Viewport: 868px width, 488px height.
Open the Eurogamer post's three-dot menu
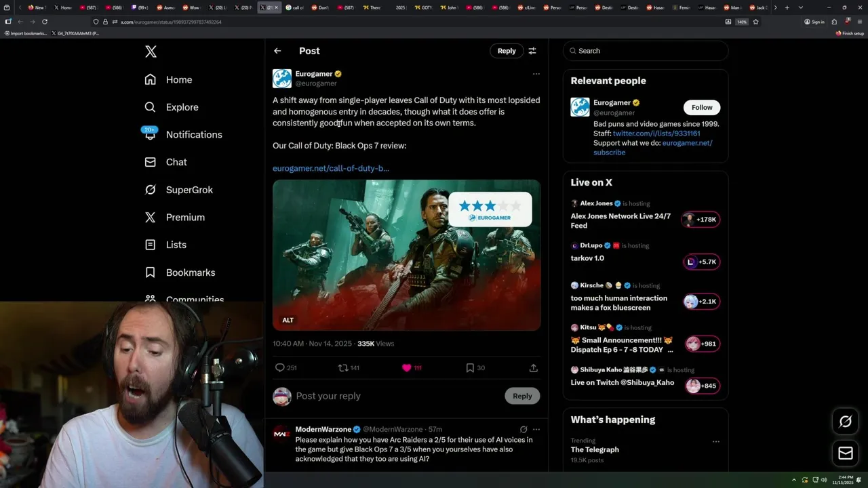[536, 74]
